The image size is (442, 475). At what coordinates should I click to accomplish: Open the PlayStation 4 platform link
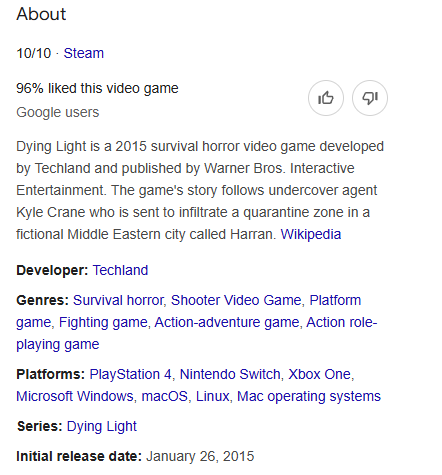pyautogui.click(x=130, y=374)
